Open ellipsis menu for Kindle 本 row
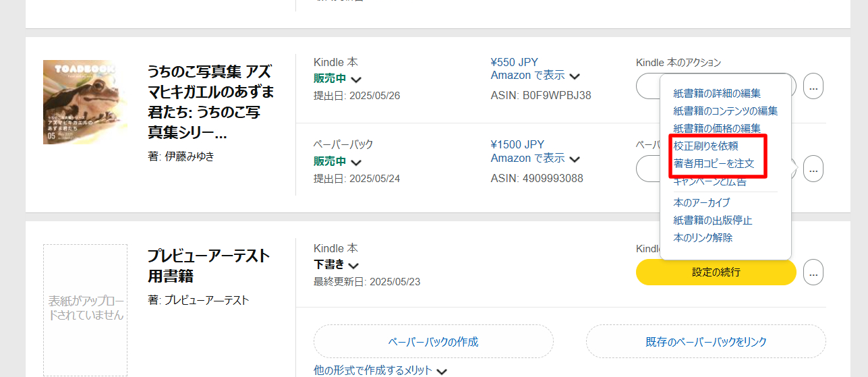Image resolution: width=868 pixels, height=377 pixels. 813,86
